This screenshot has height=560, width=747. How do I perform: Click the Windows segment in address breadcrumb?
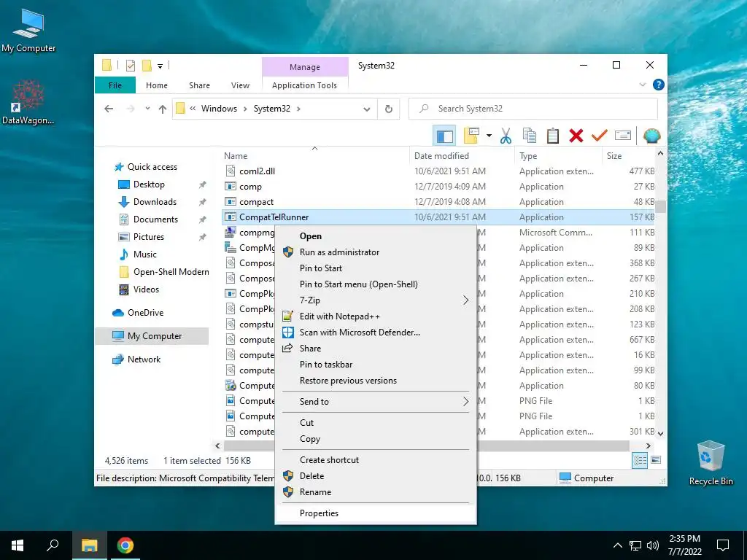point(219,109)
